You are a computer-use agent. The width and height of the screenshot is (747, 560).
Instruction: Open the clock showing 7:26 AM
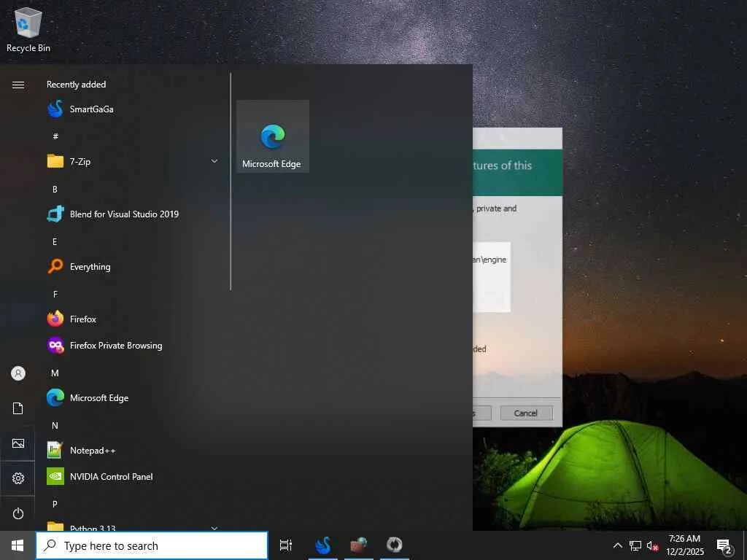point(684,545)
